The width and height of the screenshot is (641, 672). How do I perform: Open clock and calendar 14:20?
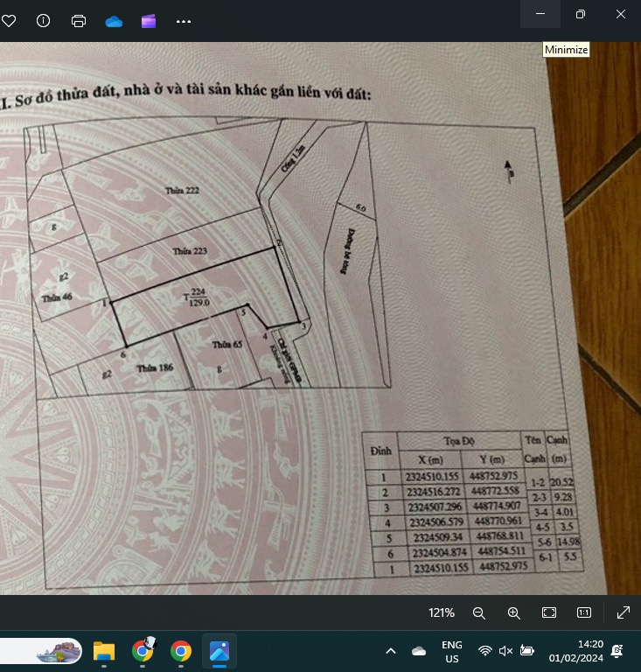click(x=576, y=651)
